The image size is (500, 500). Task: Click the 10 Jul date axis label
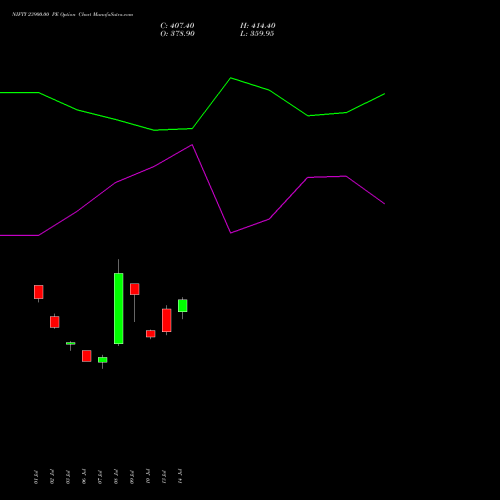coord(148,477)
